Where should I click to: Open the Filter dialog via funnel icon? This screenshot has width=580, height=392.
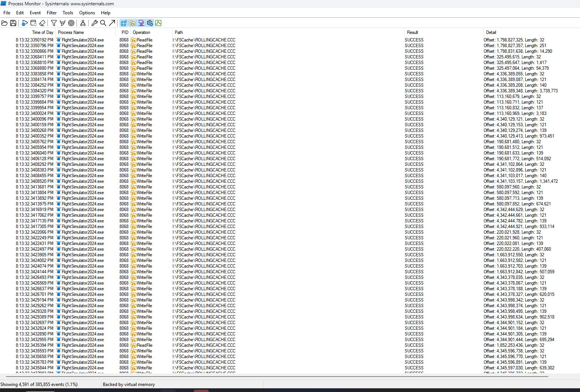pyautogui.click(x=54, y=23)
